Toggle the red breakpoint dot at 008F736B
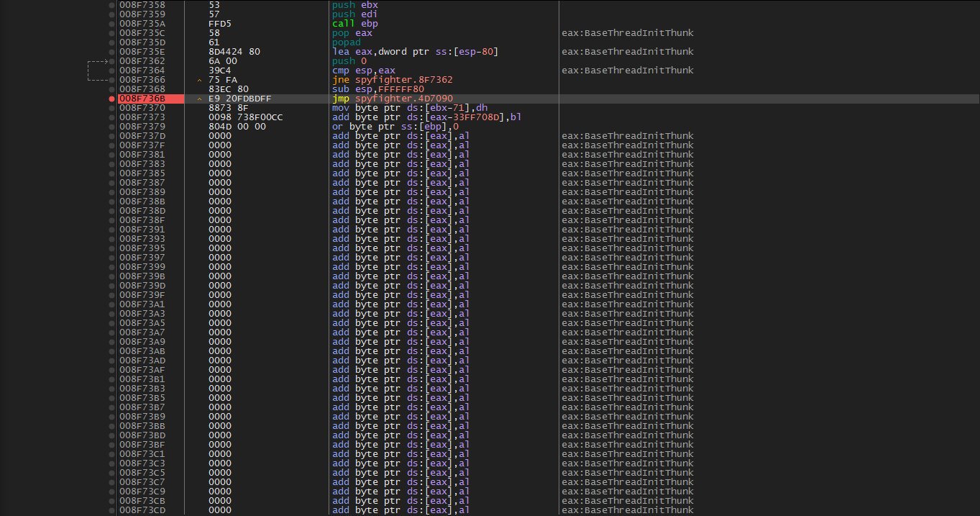The width and height of the screenshot is (980, 516). pyautogui.click(x=111, y=99)
